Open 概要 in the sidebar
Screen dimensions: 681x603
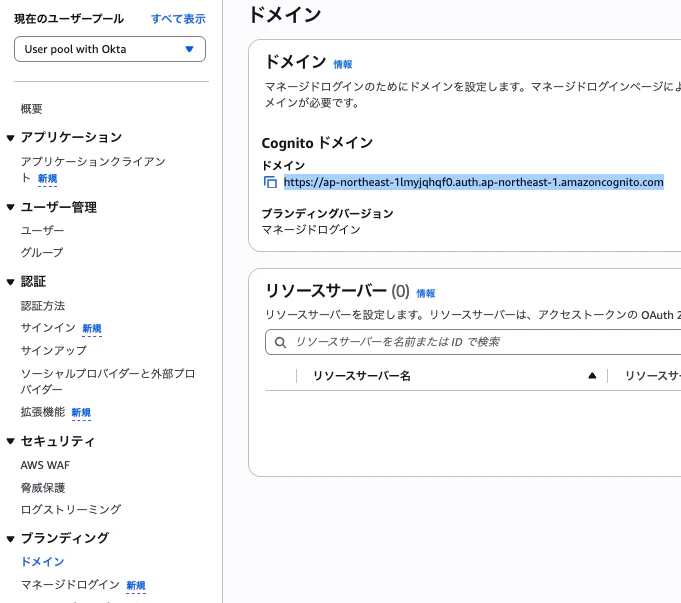[x=31, y=109]
